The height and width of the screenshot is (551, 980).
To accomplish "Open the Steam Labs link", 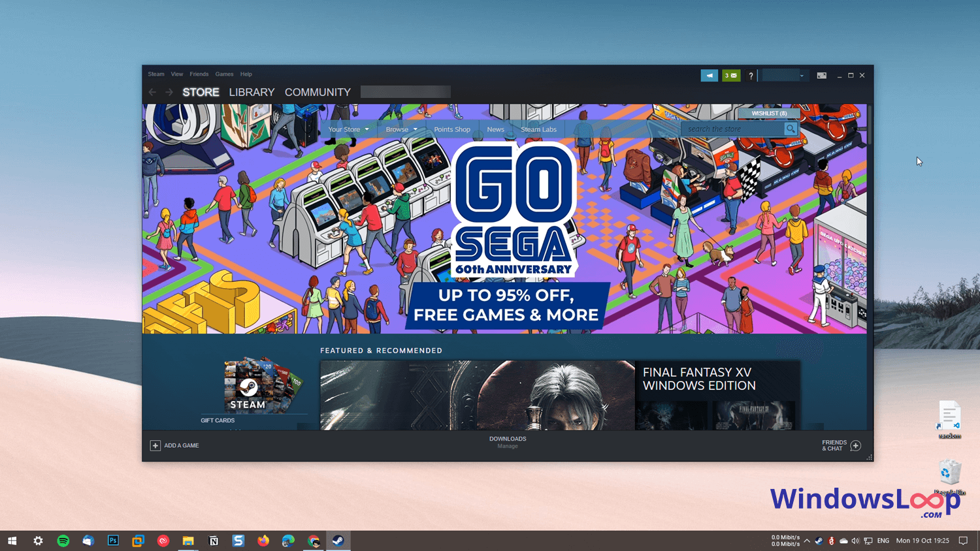I will (x=539, y=129).
